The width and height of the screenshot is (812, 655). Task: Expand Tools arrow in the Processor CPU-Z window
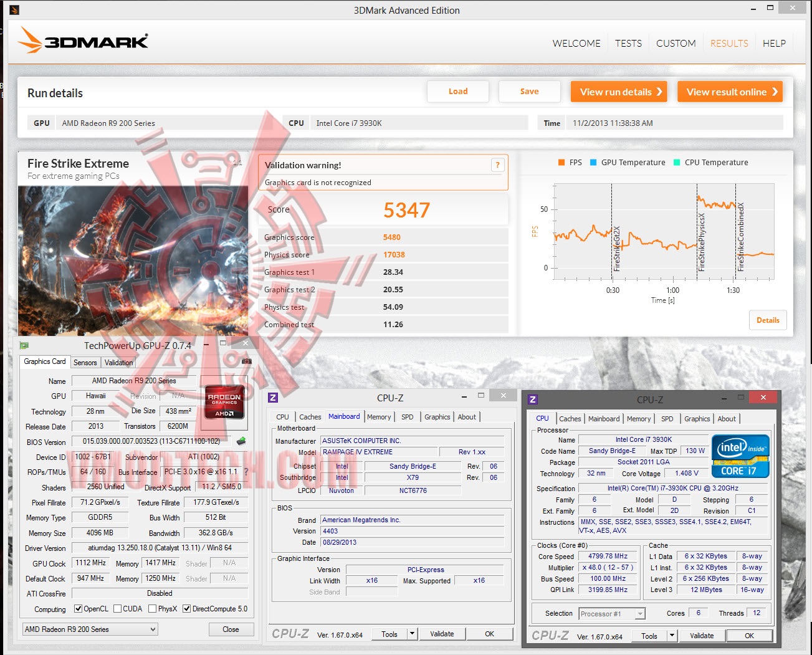672,636
